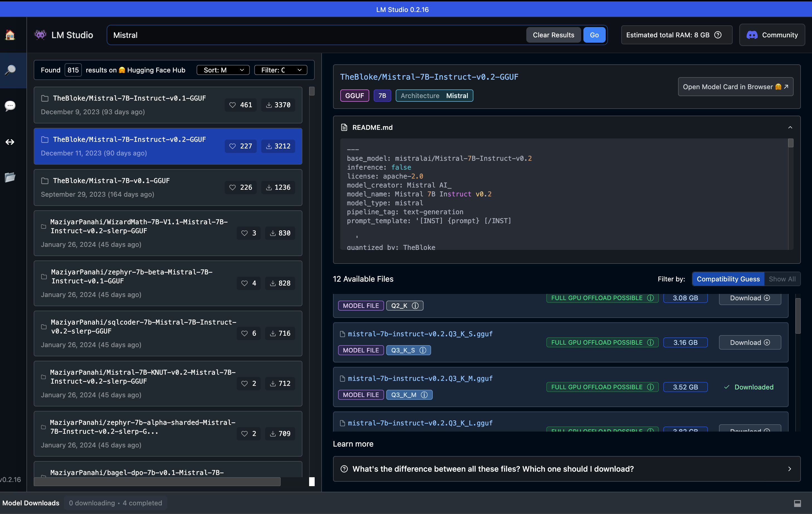Select TheBloke/Mistral-7B-v0.1-GGUF result

point(168,187)
